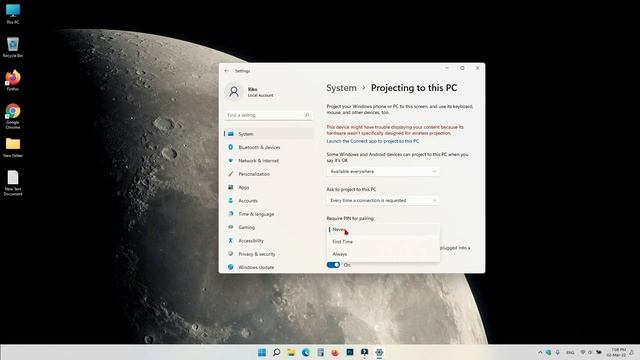Select New Text Document on desktop
The width and height of the screenshot is (640, 360).
coord(13,183)
